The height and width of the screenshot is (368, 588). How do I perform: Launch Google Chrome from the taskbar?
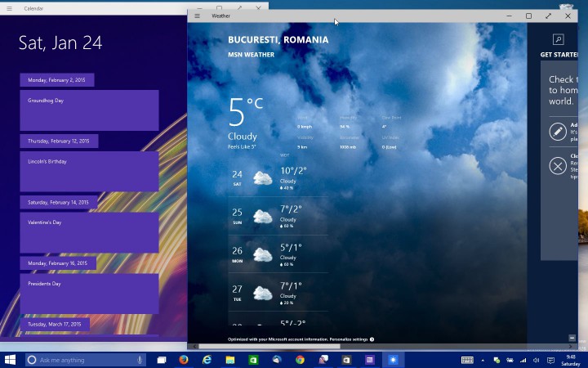point(300,360)
